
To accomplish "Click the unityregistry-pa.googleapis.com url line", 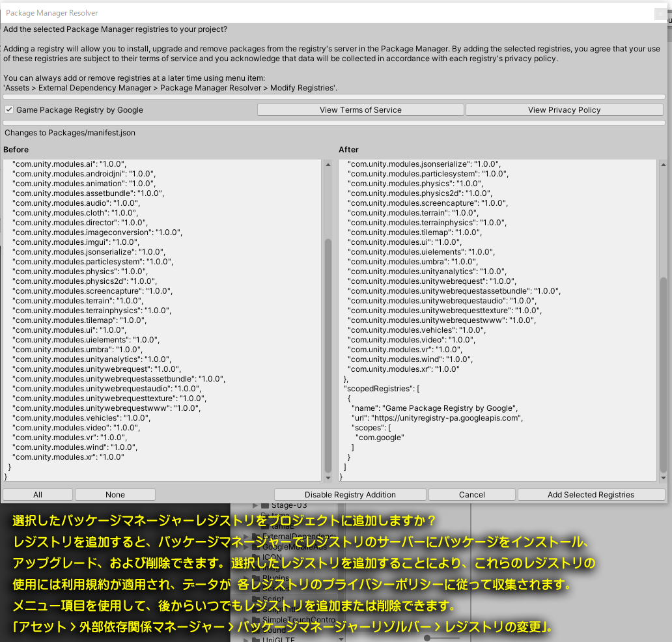I will pos(437,418).
